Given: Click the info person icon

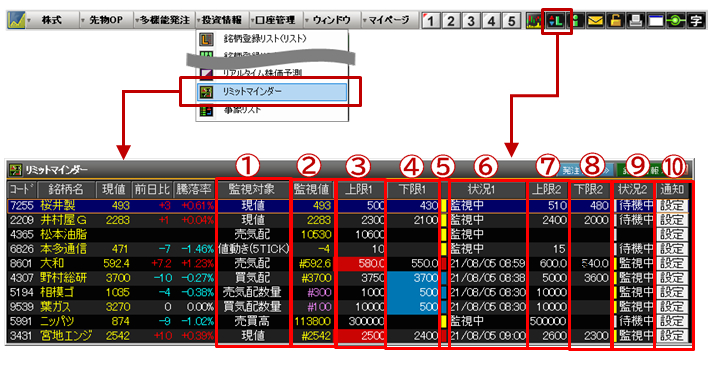Looking at the screenshot, I should 576,21.
